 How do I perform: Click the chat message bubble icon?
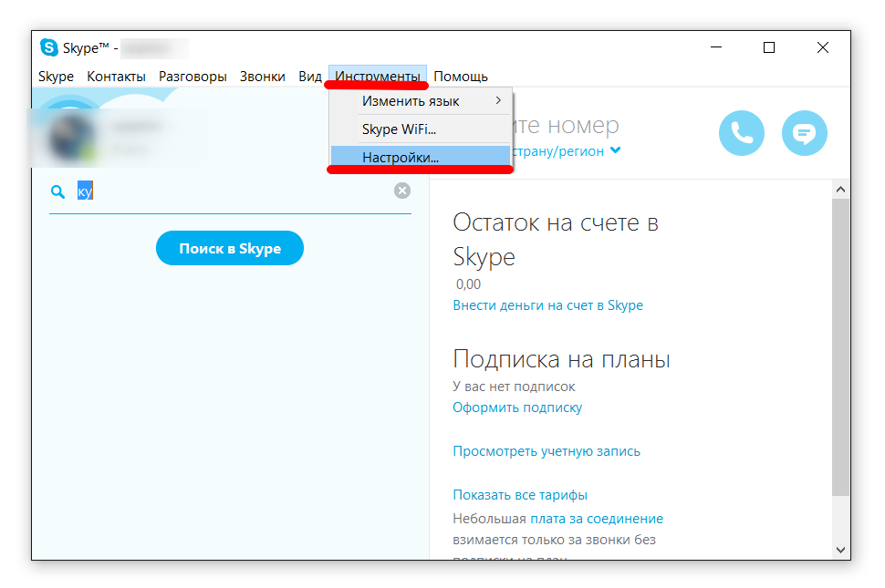click(804, 134)
